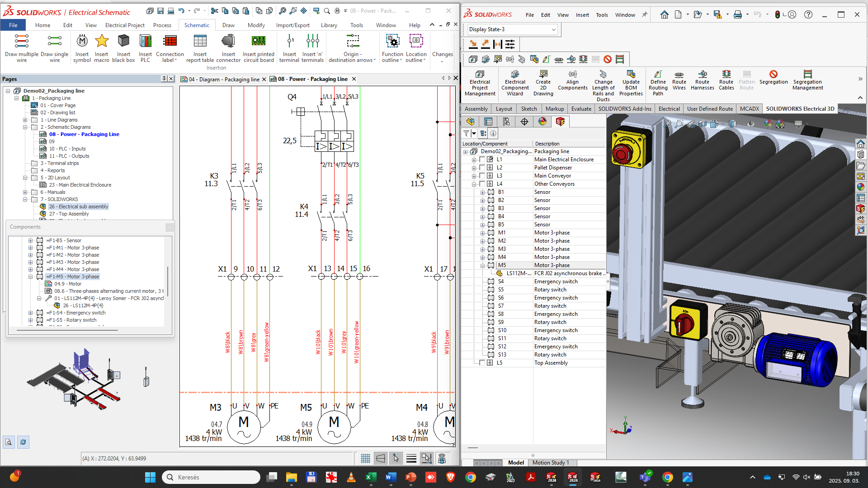Switch to Motion Study 1 tab

click(550, 463)
